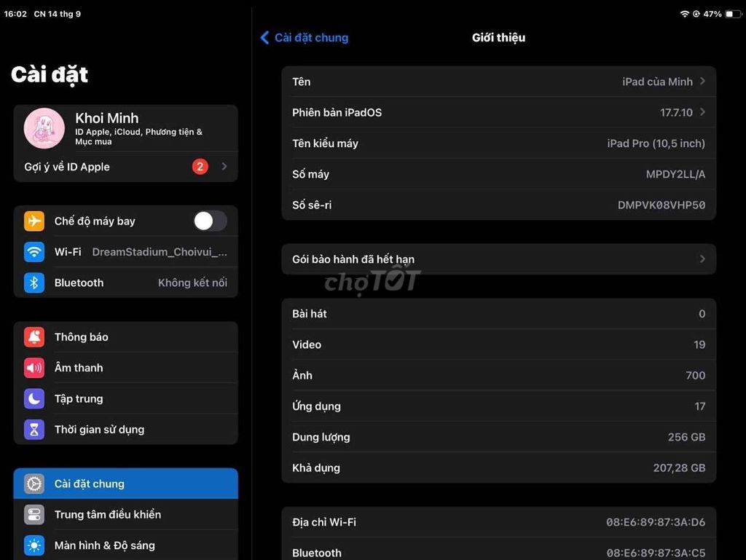Open Bluetooth Không kết nối row
The image size is (746, 560).
pyautogui.click(x=125, y=283)
